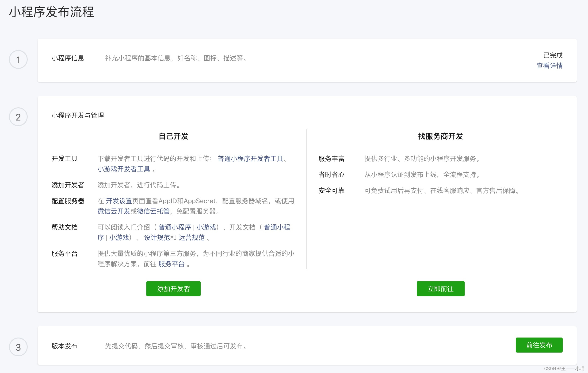Click the step 1 circle icon
This screenshot has height=373, width=588.
[x=18, y=60]
